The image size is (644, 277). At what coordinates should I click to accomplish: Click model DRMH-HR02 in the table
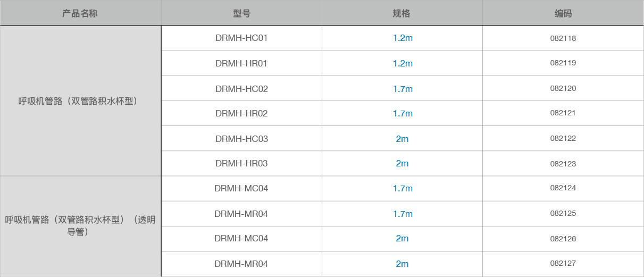[241, 113]
